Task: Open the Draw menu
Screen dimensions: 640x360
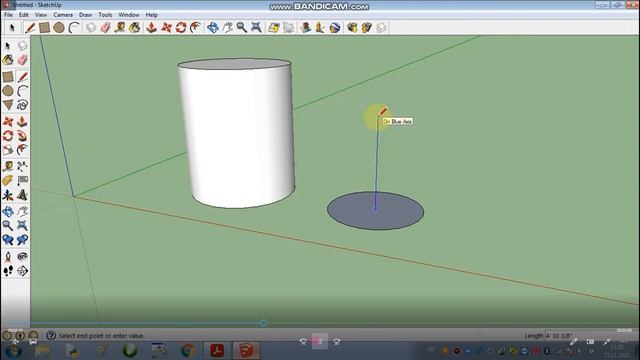Action: click(85, 15)
